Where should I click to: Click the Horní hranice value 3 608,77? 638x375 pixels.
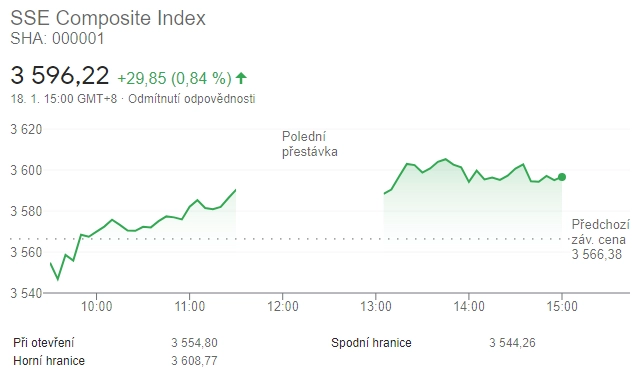[194, 361]
